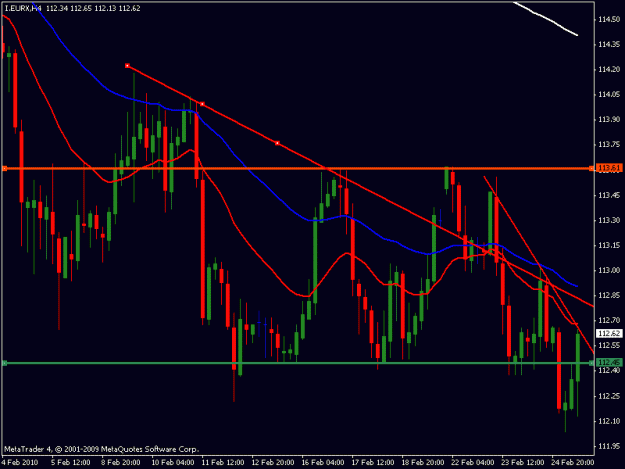625x469 pixels.
Task: Click the current price label 112.62
Action: point(609,333)
